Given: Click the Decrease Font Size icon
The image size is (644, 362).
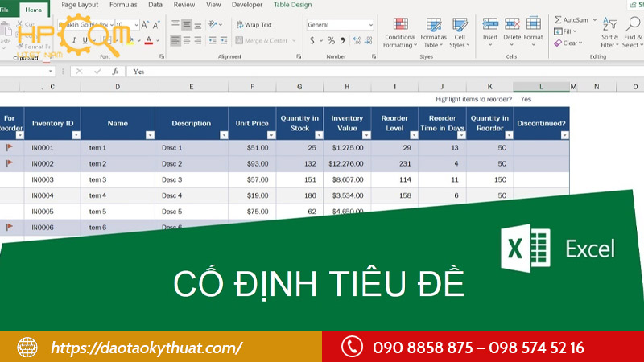Looking at the screenshot, I should [156, 25].
